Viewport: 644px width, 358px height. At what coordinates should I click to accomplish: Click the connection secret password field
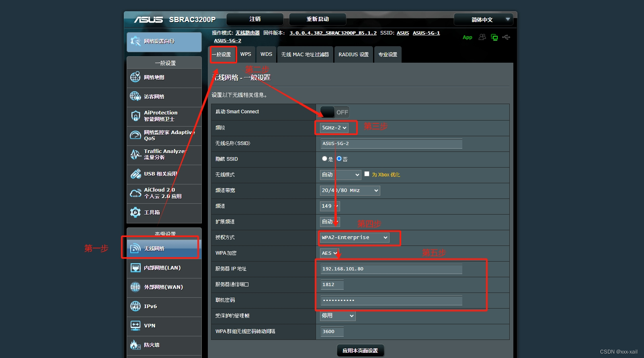tap(392, 300)
